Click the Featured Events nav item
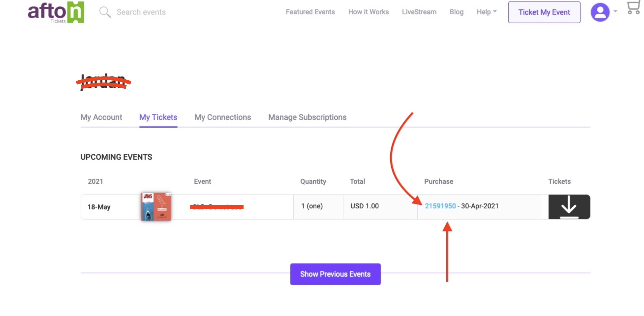The height and width of the screenshot is (316, 644). click(310, 12)
